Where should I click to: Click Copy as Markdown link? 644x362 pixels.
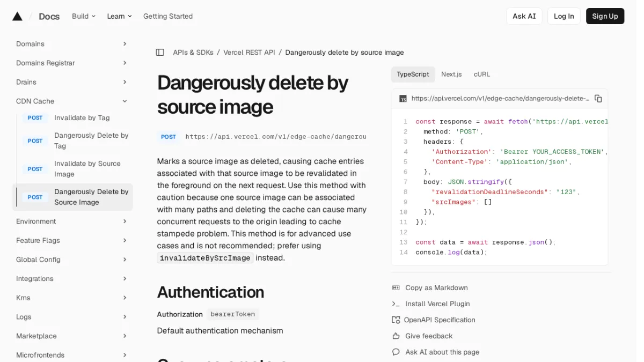pos(436,288)
